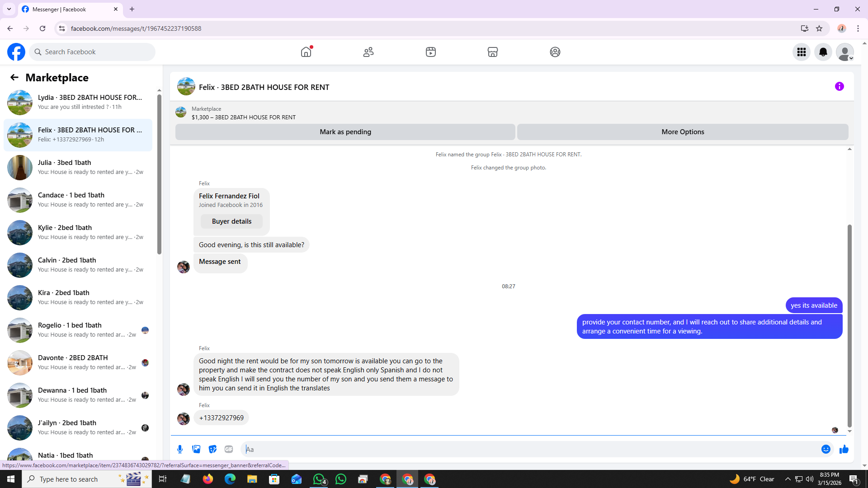The width and height of the screenshot is (868, 488).
Task: Open the Groups icon in top navigation
Action: pos(555,52)
